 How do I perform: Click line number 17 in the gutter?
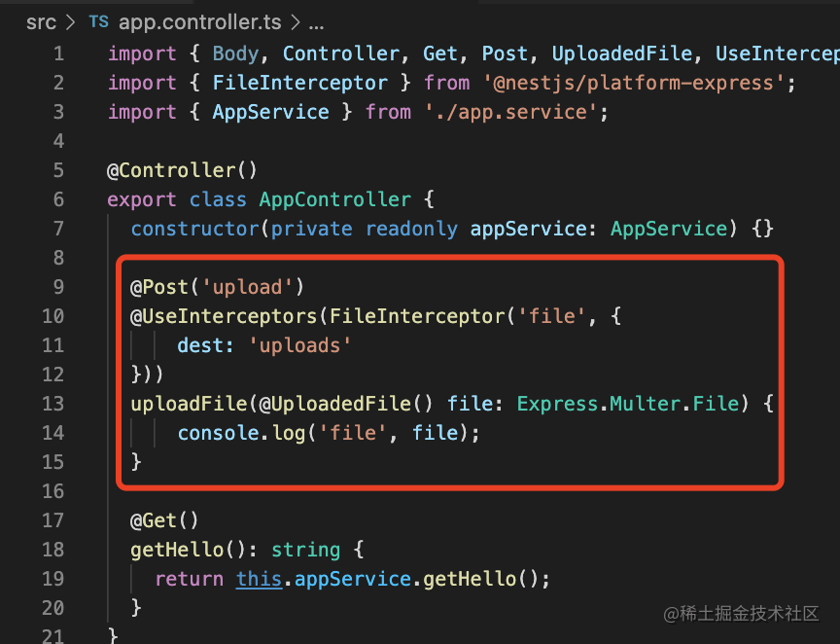pyautogui.click(x=53, y=520)
